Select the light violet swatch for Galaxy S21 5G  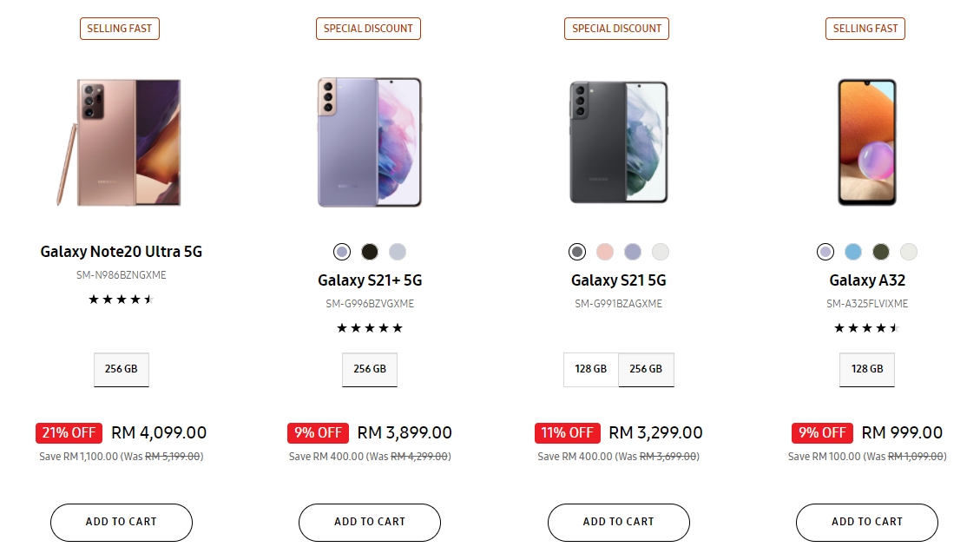click(632, 251)
